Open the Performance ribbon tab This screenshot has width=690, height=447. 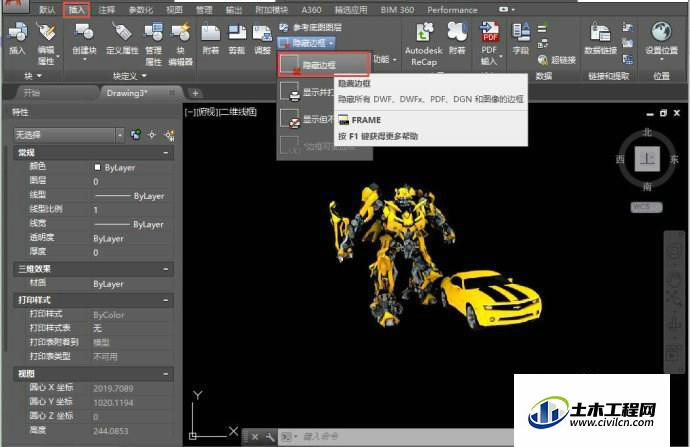tap(452, 10)
